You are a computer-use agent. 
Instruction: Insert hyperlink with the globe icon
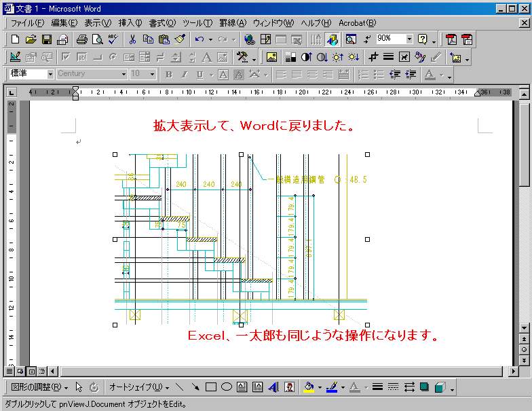point(250,39)
